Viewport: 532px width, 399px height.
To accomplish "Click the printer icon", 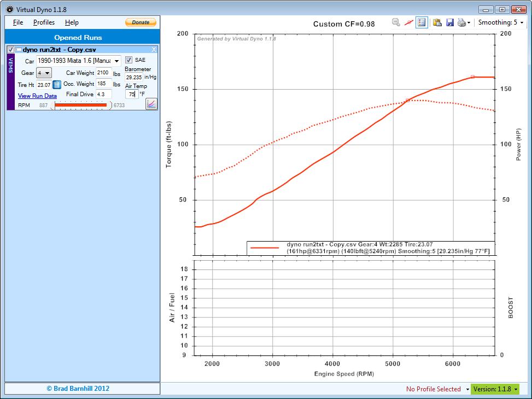I will pyautogui.click(x=462, y=22).
